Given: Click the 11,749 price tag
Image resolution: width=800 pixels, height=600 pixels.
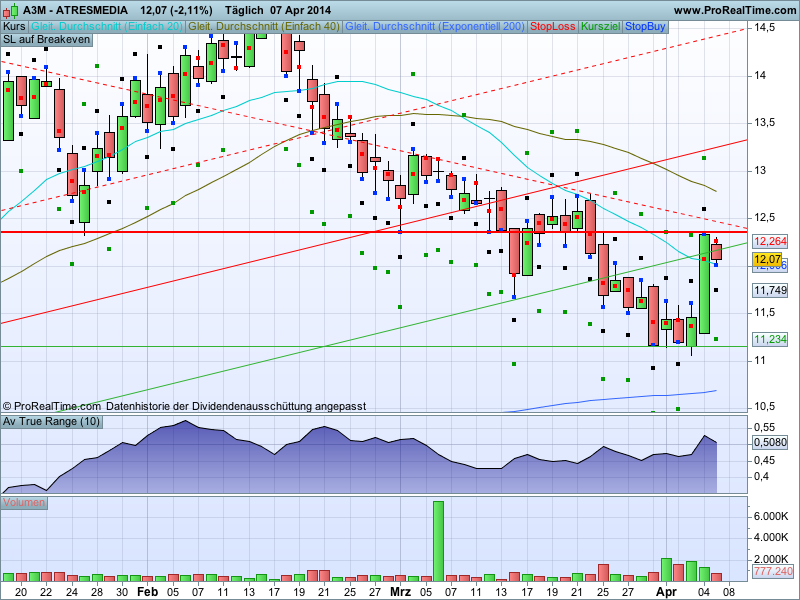Looking at the screenshot, I should pos(770,290).
